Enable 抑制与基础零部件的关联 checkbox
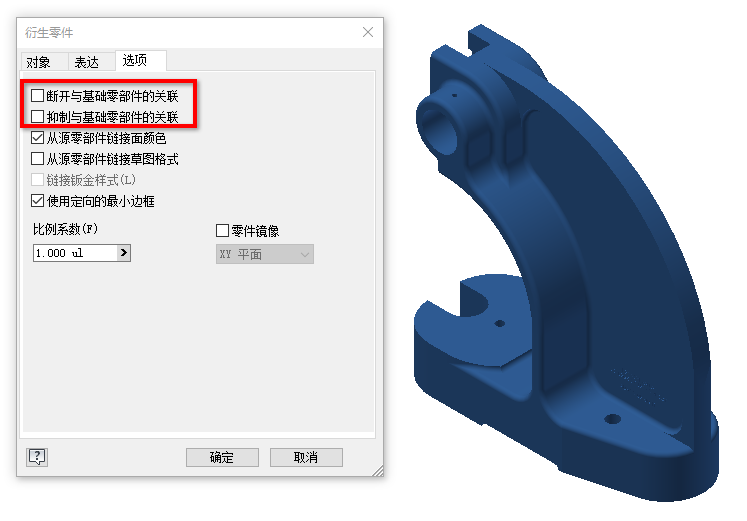747x521 pixels. (37, 117)
